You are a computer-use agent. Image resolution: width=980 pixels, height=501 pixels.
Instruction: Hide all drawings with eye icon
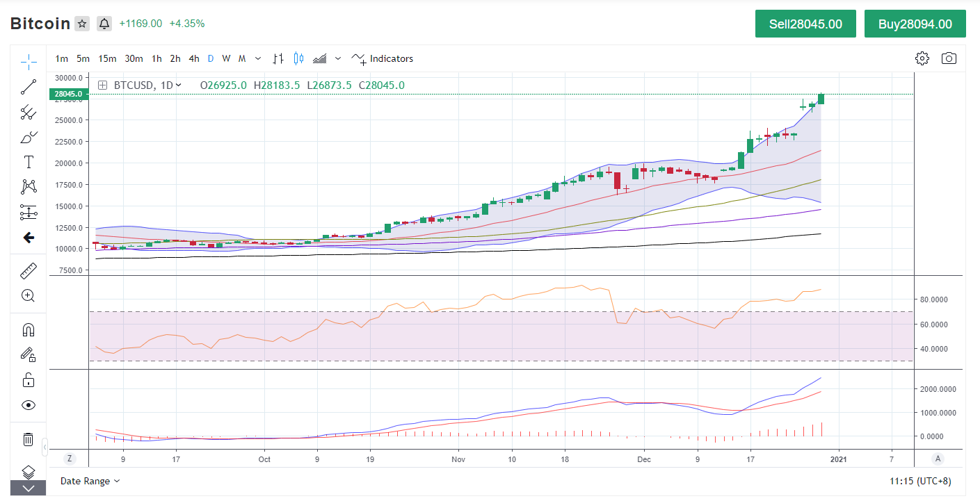pos(29,405)
